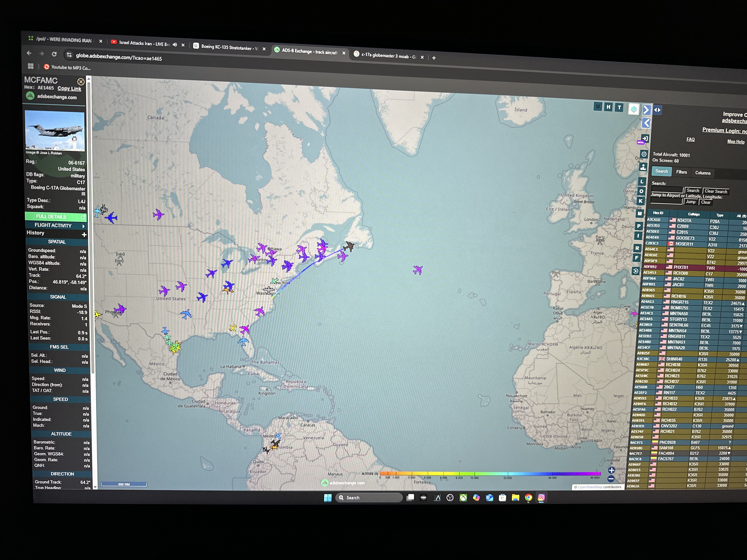Image resolution: width=747 pixels, height=560 pixels.
Task: Select the GOOSE73 aircraft row
Action: [696, 238]
